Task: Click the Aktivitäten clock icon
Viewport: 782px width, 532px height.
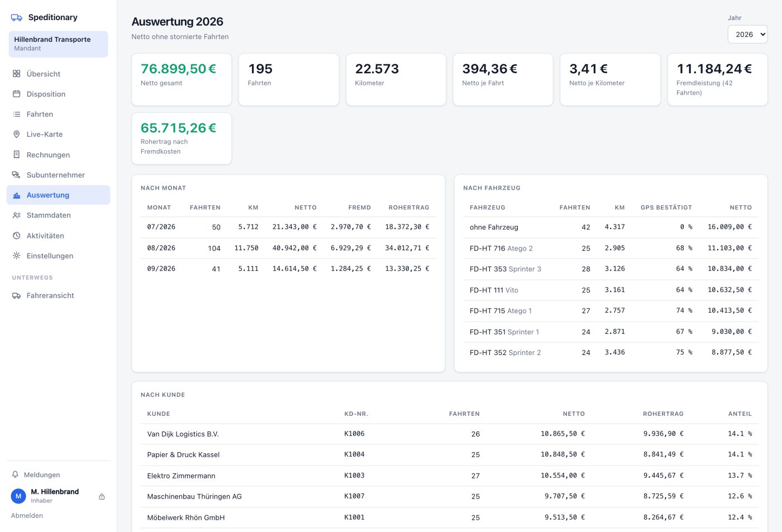Action: pyautogui.click(x=17, y=236)
